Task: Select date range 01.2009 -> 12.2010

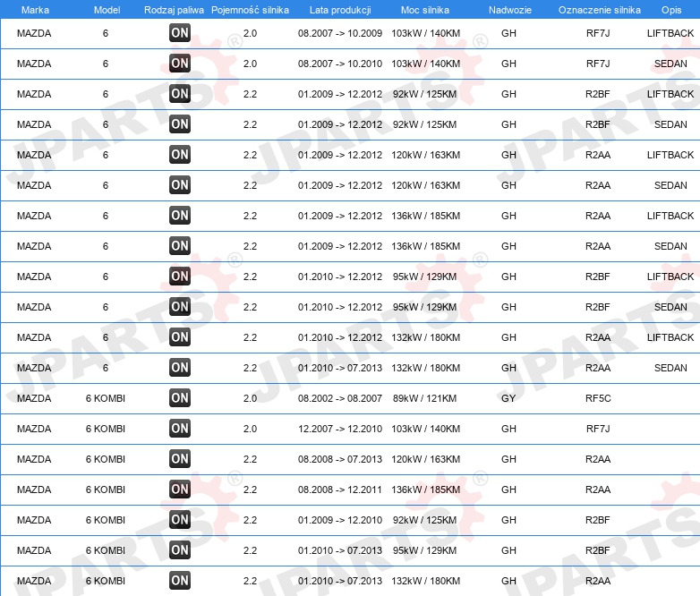Action: pyautogui.click(x=340, y=520)
